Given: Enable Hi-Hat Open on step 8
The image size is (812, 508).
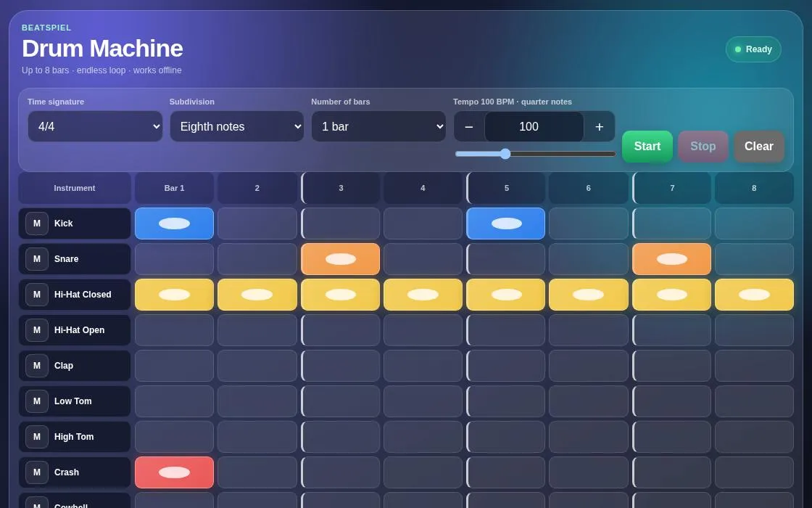Looking at the screenshot, I should (754, 330).
